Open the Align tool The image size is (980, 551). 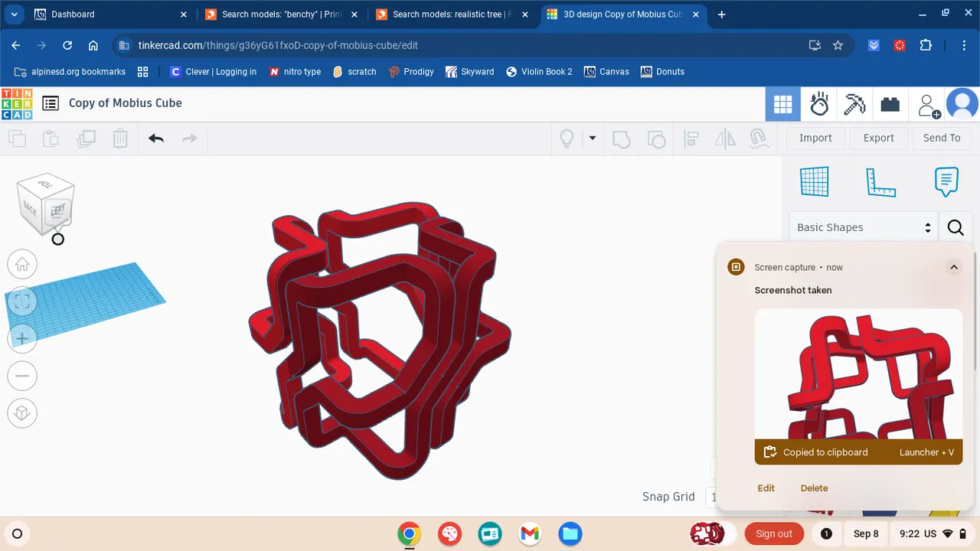691,139
